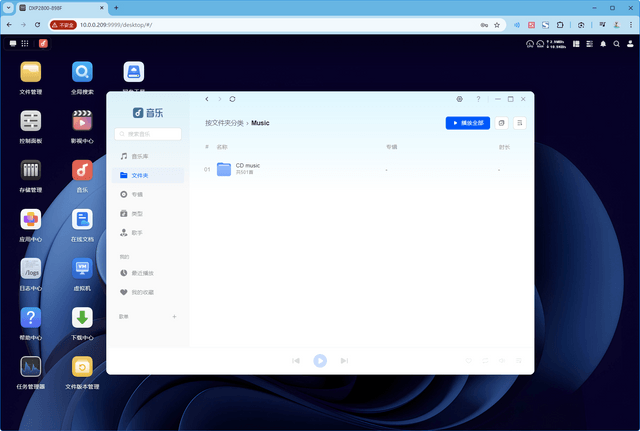Go forward in the music app navigation
The width and height of the screenshot is (640, 431).
pyautogui.click(x=220, y=99)
